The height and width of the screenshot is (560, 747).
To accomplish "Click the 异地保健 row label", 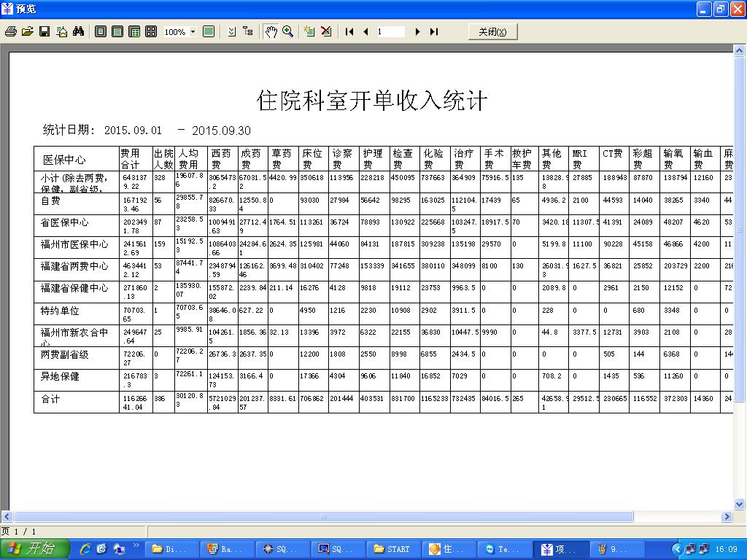I will (x=60, y=376).
